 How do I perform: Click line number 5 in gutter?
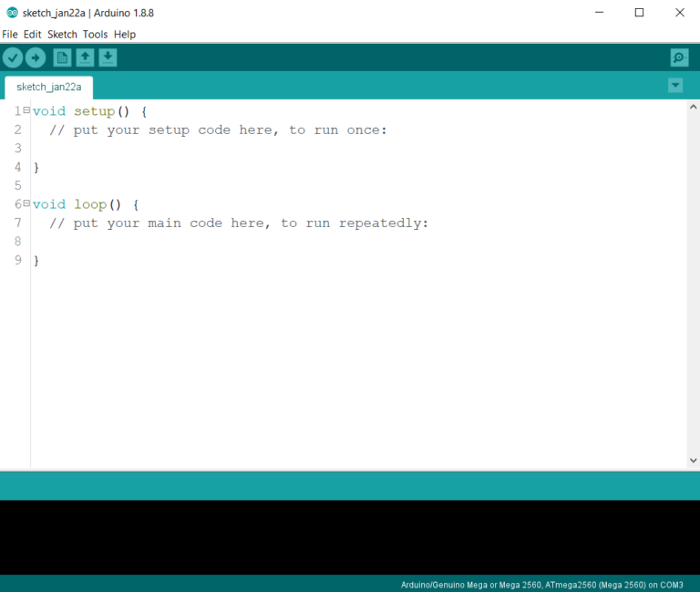tap(18, 185)
